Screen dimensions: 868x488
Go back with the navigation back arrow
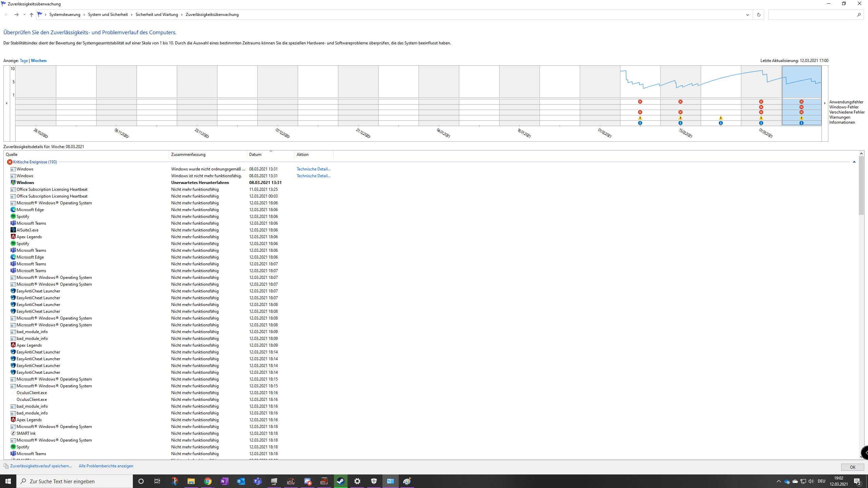point(6,15)
